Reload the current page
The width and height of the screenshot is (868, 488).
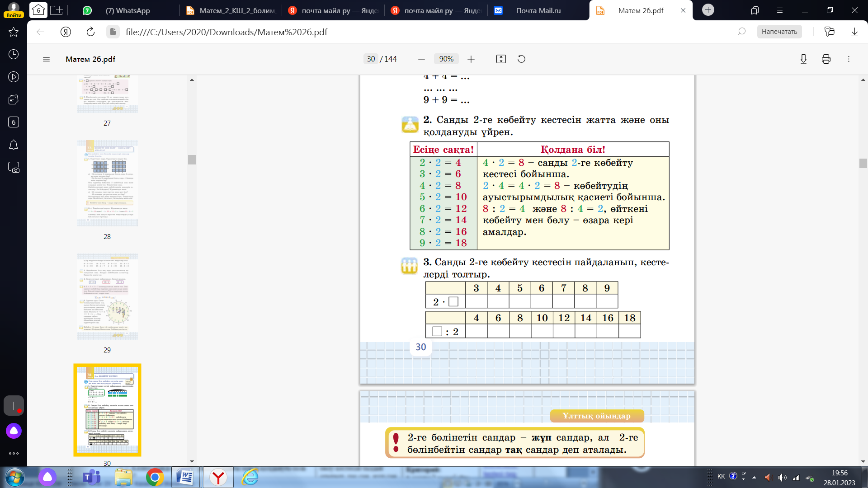tap(90, 32)
